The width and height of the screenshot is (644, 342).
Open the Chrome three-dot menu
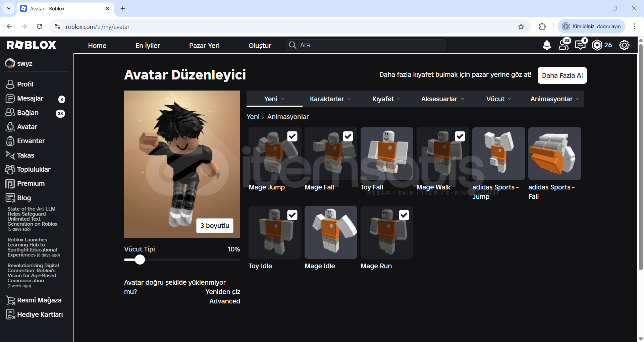tap(635, 26)
